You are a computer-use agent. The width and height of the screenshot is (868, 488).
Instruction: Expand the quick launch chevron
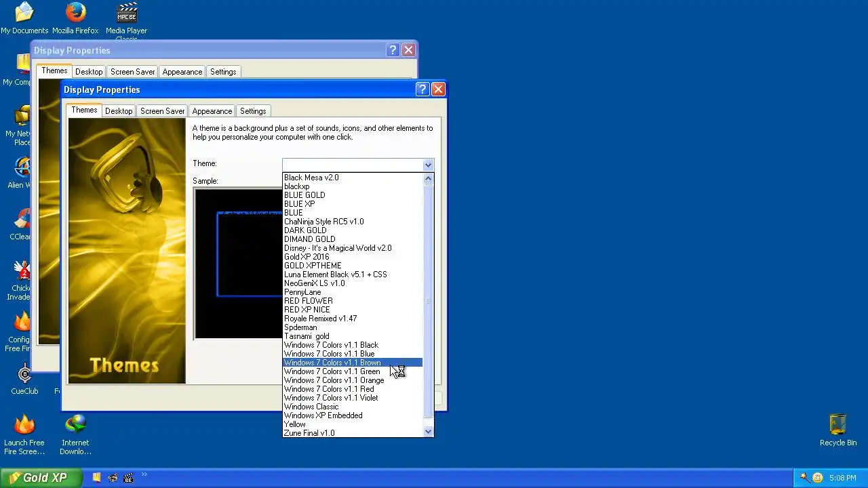144,475
